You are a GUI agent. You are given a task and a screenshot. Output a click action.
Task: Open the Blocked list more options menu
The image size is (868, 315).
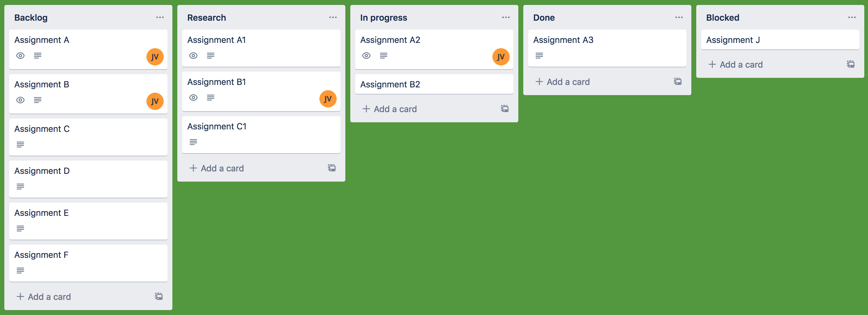[x=852, y=17]
